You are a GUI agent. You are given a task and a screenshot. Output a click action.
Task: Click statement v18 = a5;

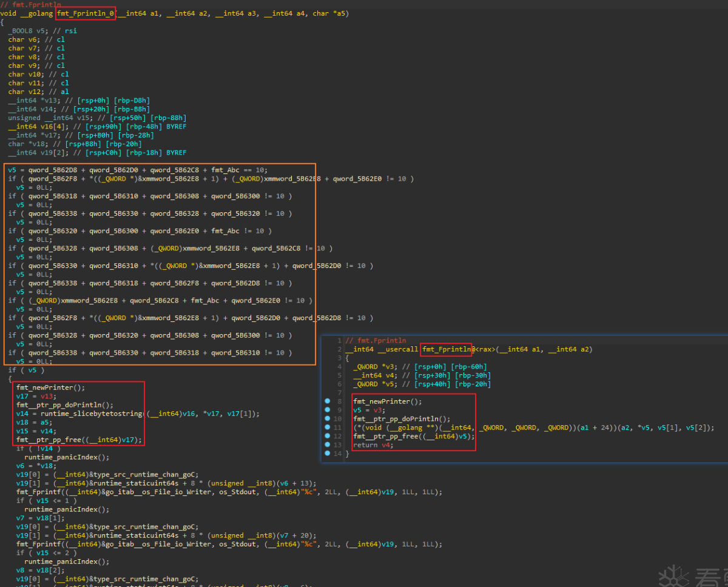35,422
